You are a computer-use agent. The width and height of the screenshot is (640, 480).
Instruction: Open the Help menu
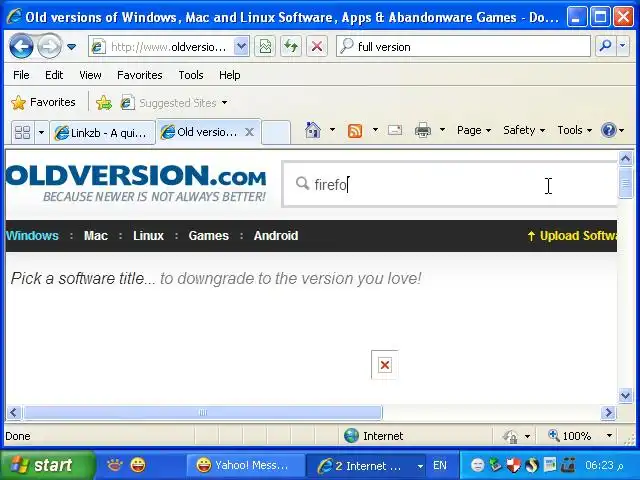[x=229, y=75]
